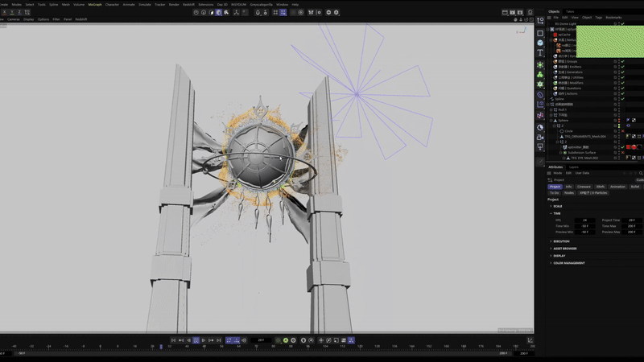
Task: Toggle the animation sound icon
Action: (x=244, y=340)
